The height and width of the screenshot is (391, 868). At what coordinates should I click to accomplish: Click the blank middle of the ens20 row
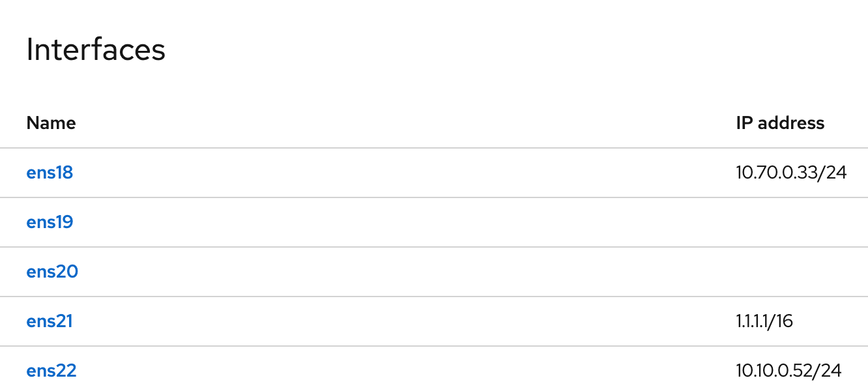(404, 272)
